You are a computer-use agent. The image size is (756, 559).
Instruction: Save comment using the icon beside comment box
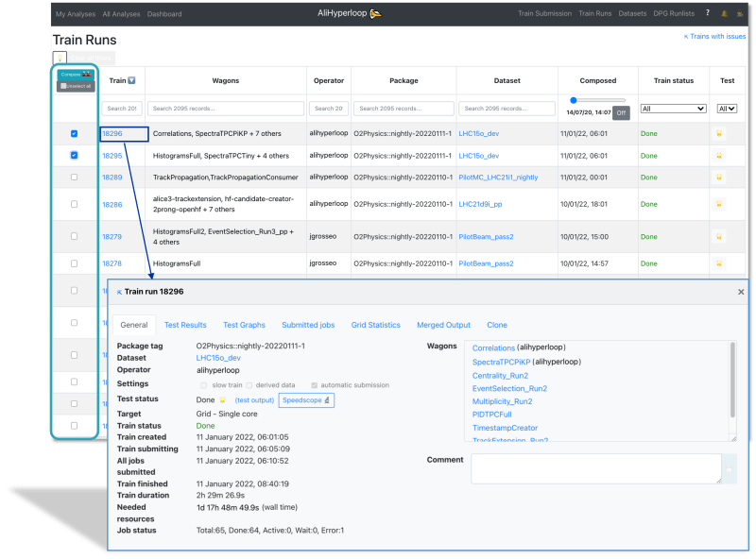[729, 468]
